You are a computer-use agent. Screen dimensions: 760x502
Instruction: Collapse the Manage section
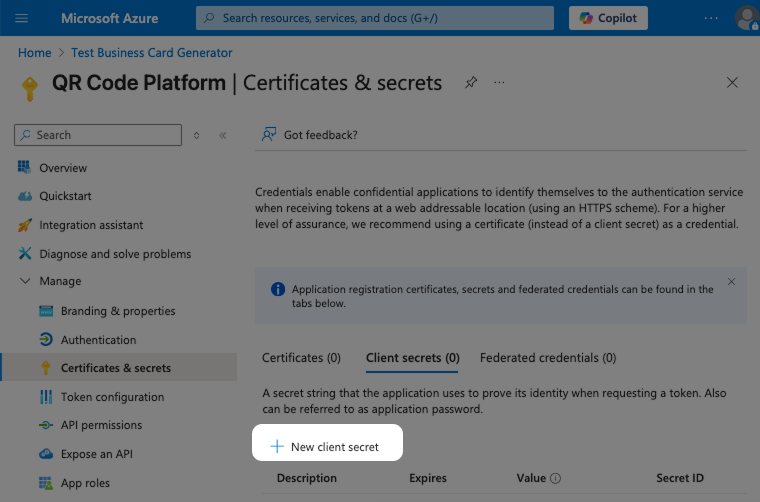click(x=25, y=282)
